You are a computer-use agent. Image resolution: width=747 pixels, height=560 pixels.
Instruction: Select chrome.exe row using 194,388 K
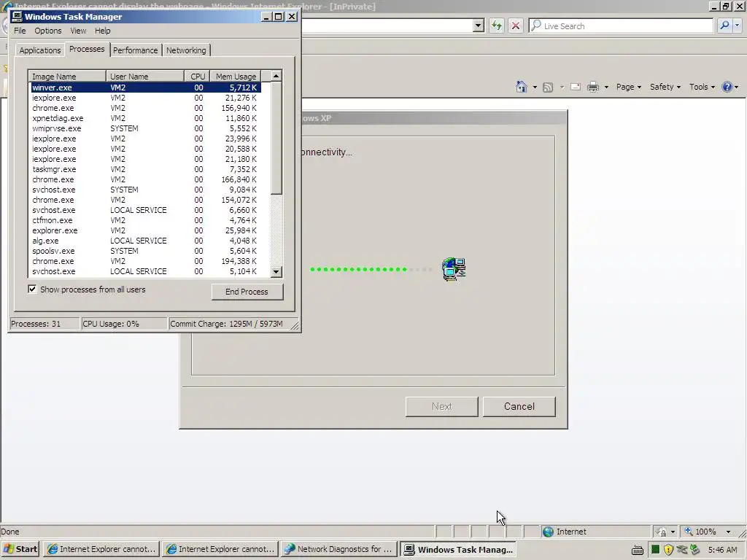[145, 261]
